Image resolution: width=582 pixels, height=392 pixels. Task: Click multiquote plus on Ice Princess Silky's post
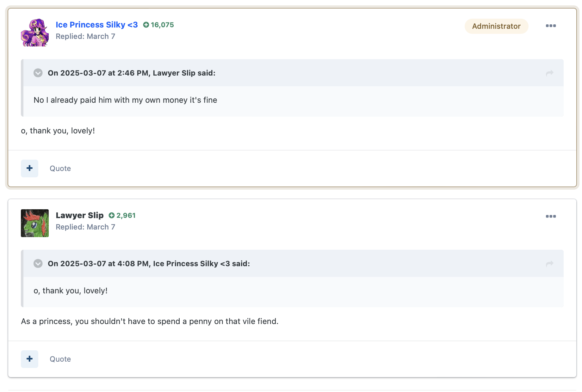click(30, 168)
